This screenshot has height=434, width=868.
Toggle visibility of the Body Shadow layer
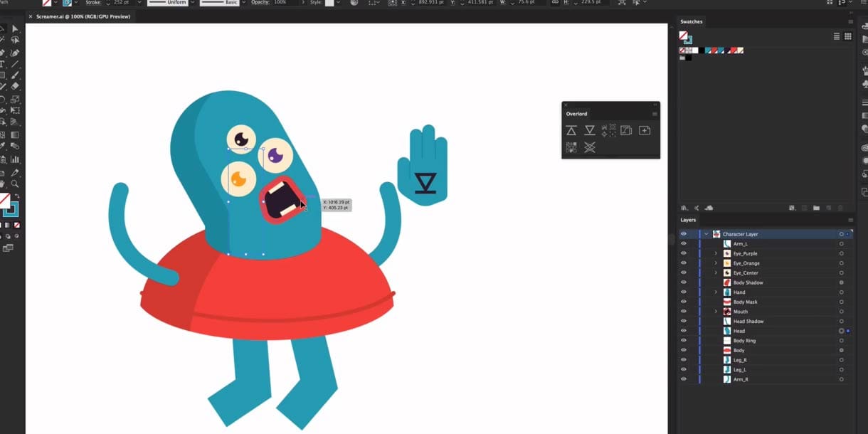point(683,282)
